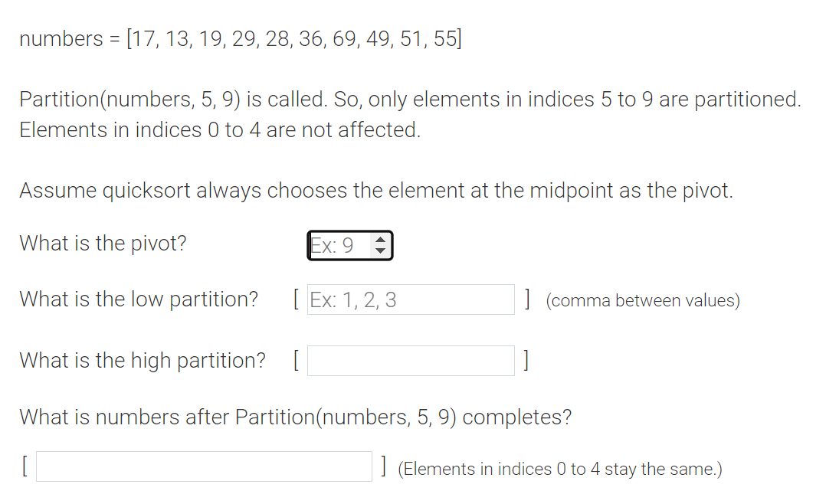Click the final numbers array answer box
This screenshot has height=504, width=826.
[204, 466]
